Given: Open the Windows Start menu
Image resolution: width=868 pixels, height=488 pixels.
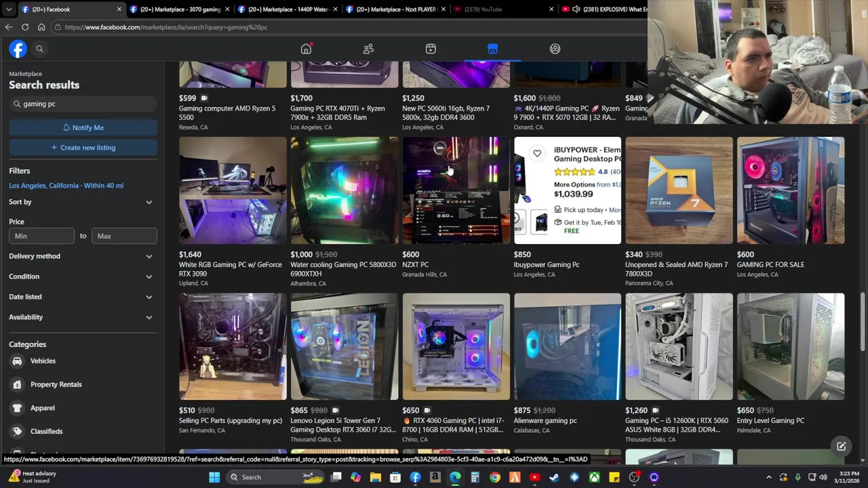Looking at the screenshot, I should 214,477.
